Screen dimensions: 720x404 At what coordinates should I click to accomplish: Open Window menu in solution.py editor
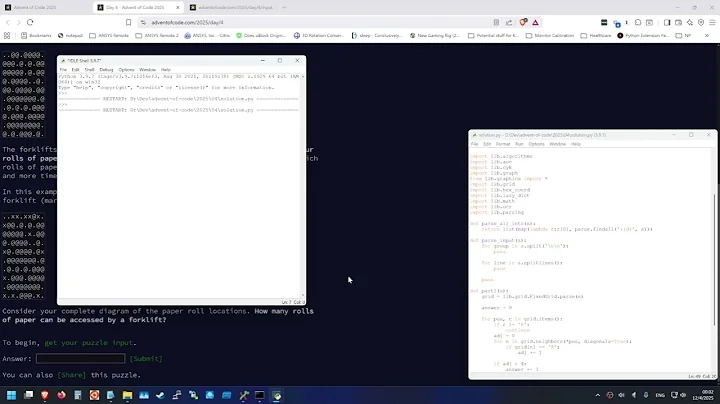click(x=557, y=144)
